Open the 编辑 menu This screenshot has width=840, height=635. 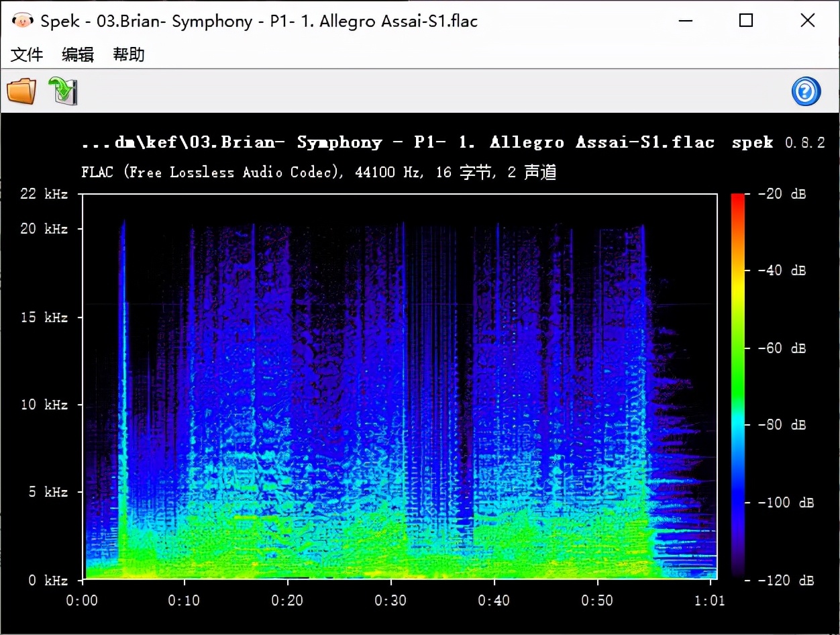78,54
